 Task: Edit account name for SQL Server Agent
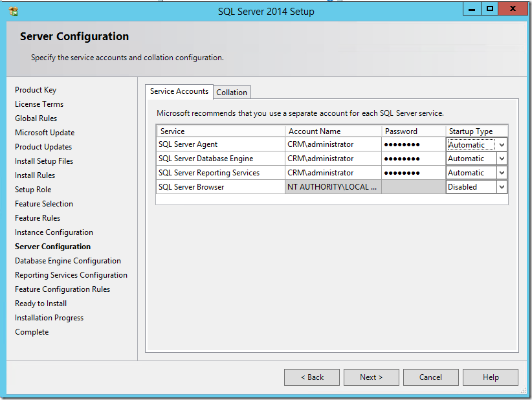pos(333,144)
